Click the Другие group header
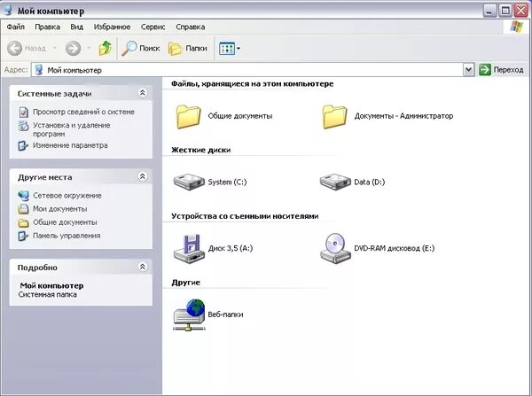 (185, 283)
